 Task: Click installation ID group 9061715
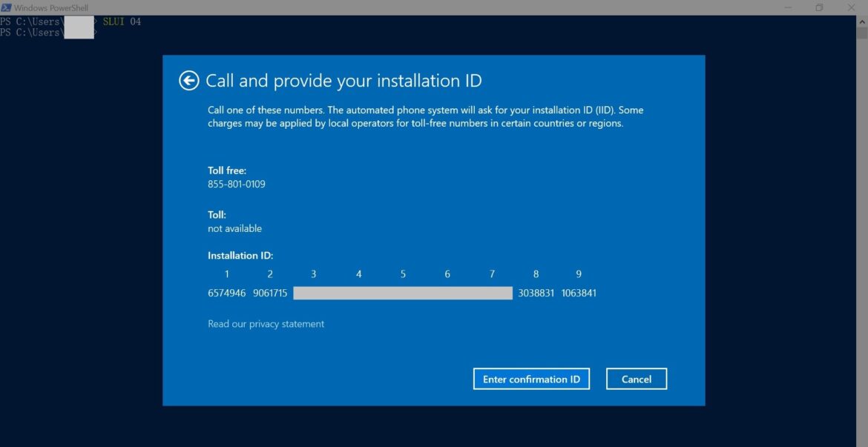coord(270,293)
